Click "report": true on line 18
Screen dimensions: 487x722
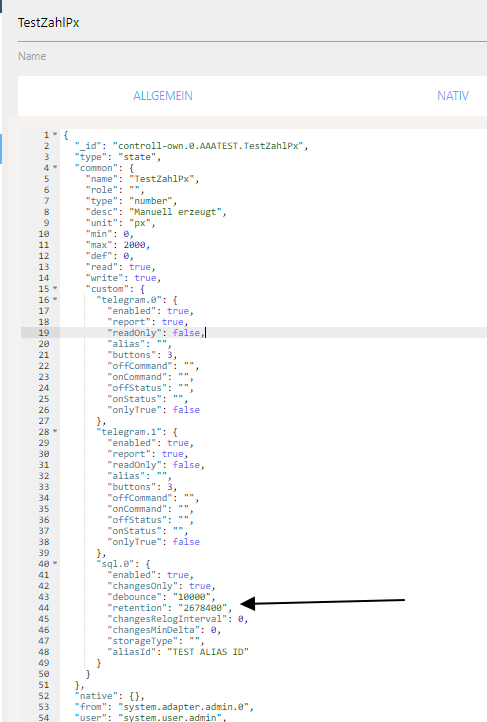click(148, 322)
